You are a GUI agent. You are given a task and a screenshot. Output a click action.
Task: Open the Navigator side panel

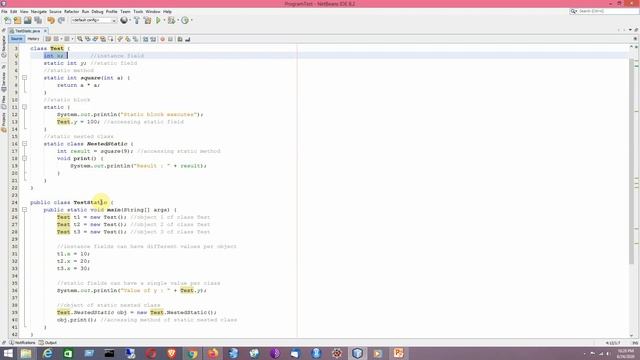pos(4,46)
